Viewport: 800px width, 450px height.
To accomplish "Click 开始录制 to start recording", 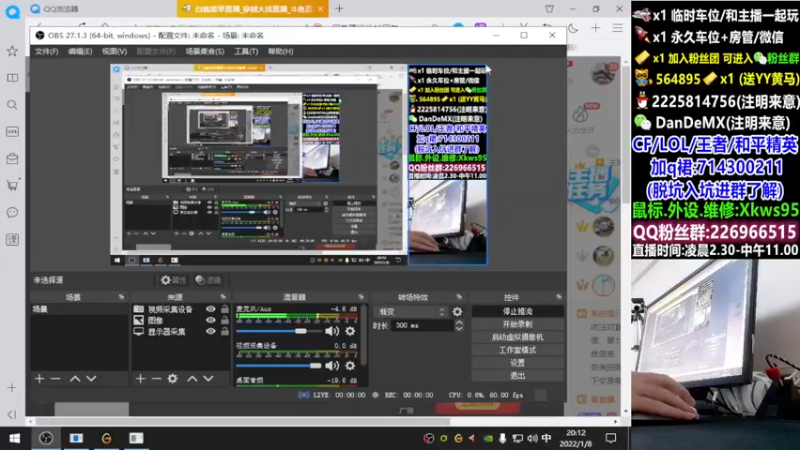I will click(x=517, y=324).
